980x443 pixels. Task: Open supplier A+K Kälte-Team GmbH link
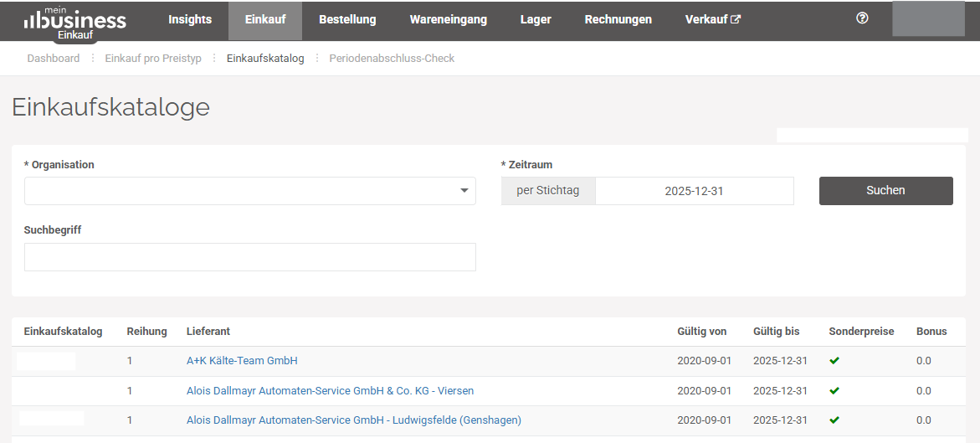[x=242, y=361]
